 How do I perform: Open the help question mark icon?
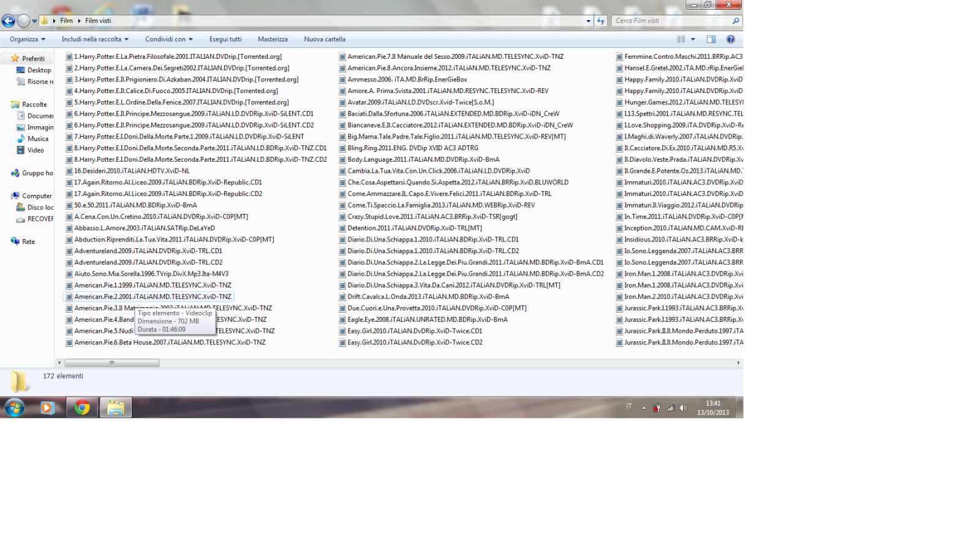[731, 39]
